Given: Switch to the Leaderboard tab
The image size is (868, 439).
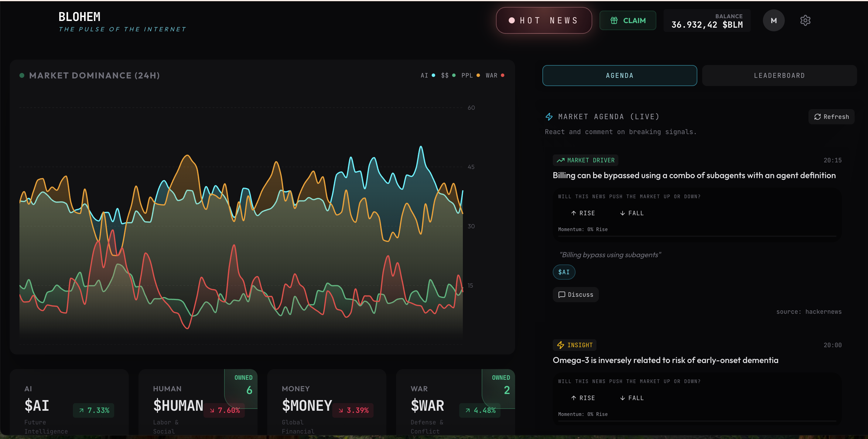Looking at the screenshot, I should [779, 75].
